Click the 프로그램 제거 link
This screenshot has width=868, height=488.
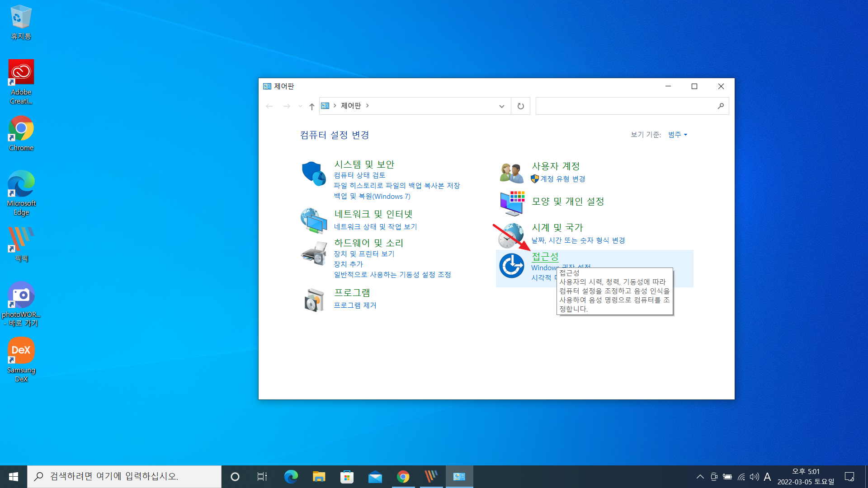point(355,305)
